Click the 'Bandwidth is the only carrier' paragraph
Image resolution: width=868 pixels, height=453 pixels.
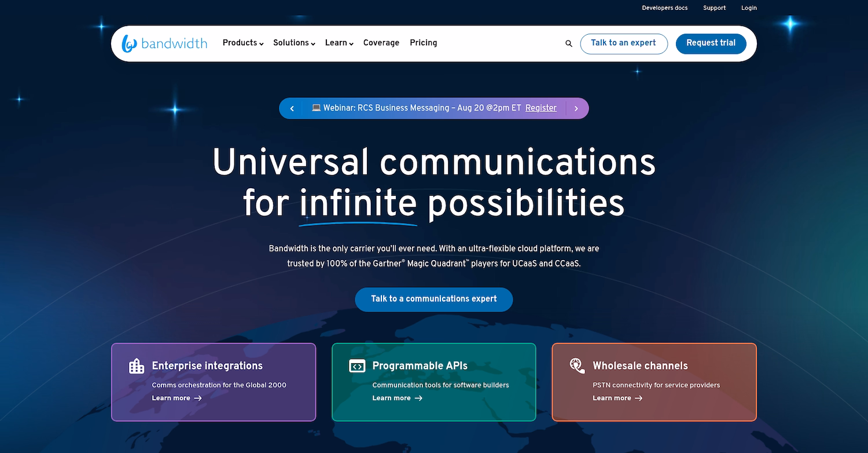point(434,256)
